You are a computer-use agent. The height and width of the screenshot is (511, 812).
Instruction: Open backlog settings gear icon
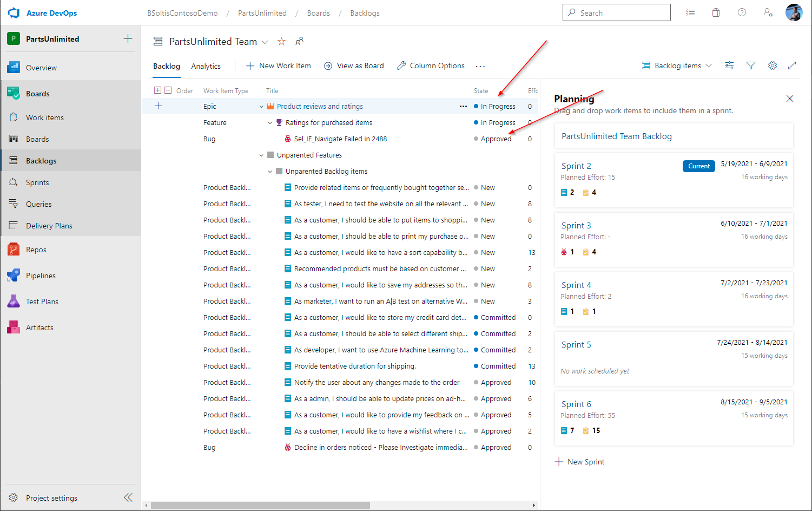pos(773,65)
